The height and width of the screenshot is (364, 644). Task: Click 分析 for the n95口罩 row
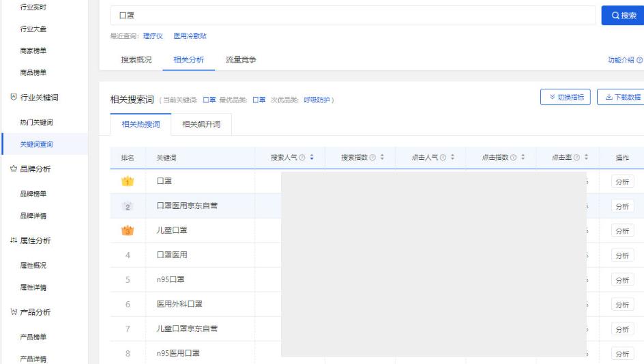[x=622, y=280]
